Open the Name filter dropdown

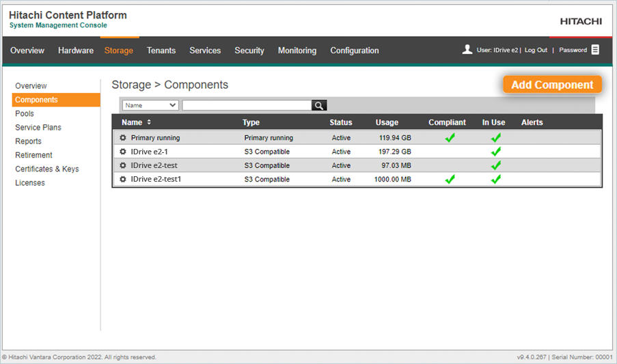coord(150,105)
